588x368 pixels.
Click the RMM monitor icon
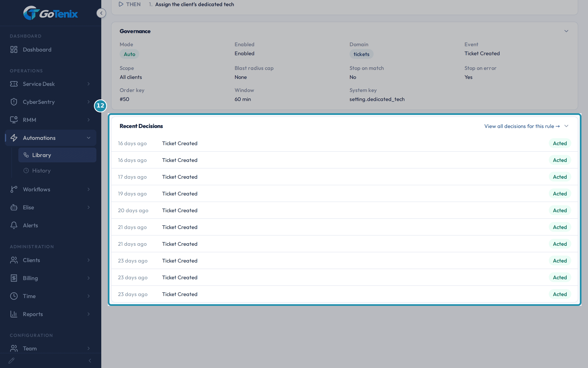tap(14, 120)
